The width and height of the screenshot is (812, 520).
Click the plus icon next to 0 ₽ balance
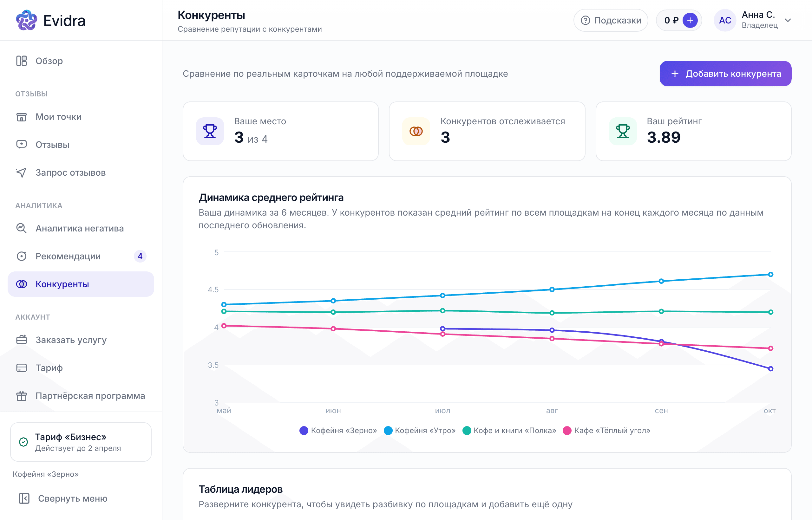tap(690, 20)
